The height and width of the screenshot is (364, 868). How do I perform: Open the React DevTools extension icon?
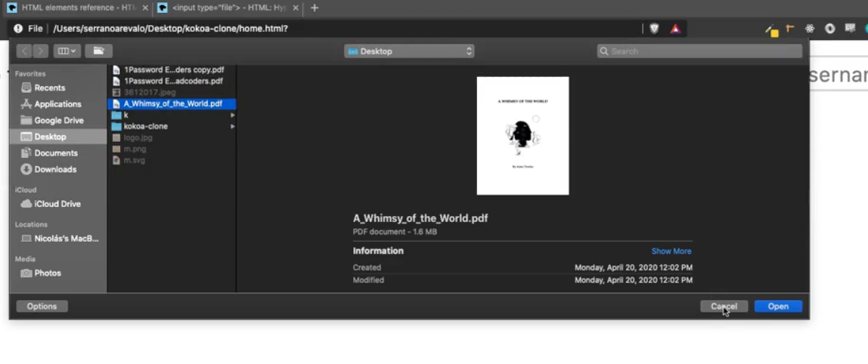(x=810, y=29)
